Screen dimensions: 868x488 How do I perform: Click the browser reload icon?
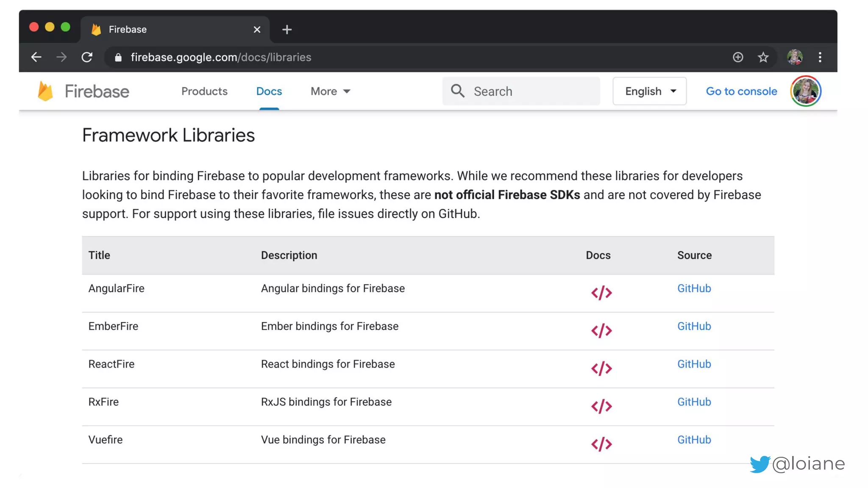click(x=87, y=57)
